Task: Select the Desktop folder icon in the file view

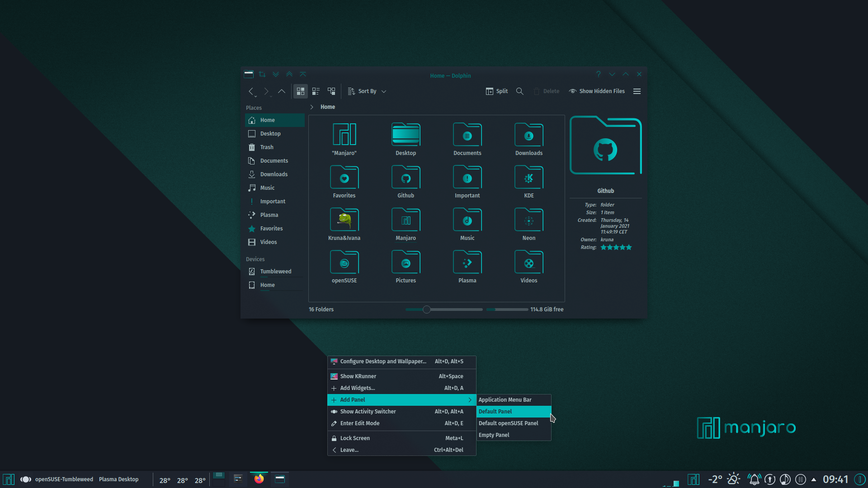Action: [406, 135]
